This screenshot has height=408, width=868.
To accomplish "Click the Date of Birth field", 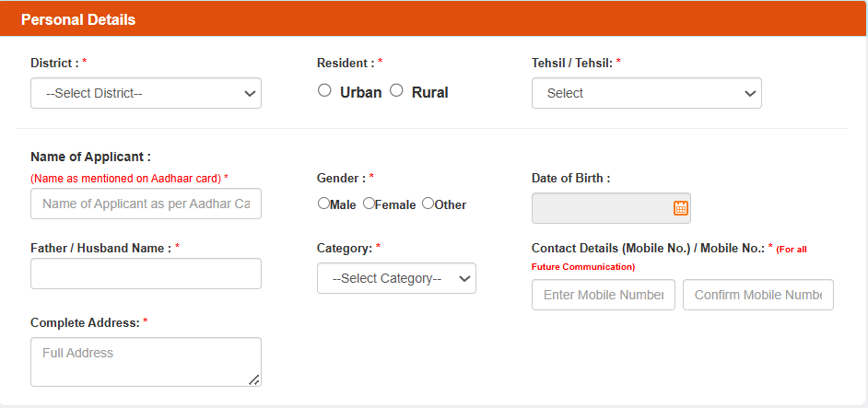I will coord(611,208).
